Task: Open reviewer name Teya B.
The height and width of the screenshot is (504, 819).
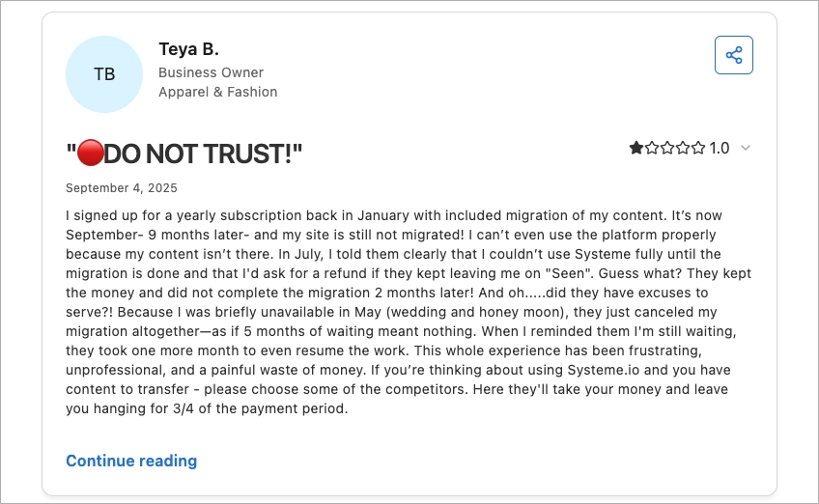Action: tap(191, 49)
